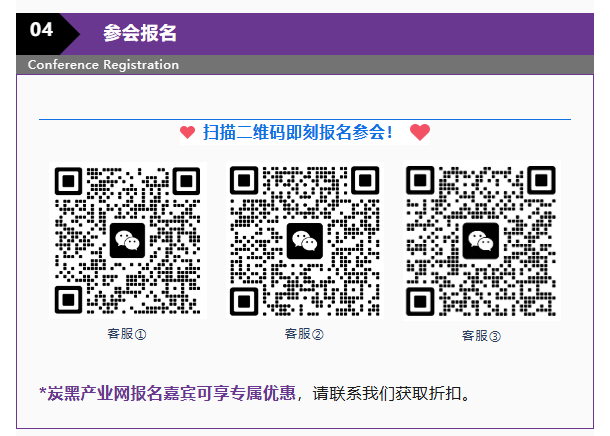The image size is (610, 436).
Task: Click the blue 扫描二维码即刻报名参会 prompt text
Action: (x=299, y=132)
